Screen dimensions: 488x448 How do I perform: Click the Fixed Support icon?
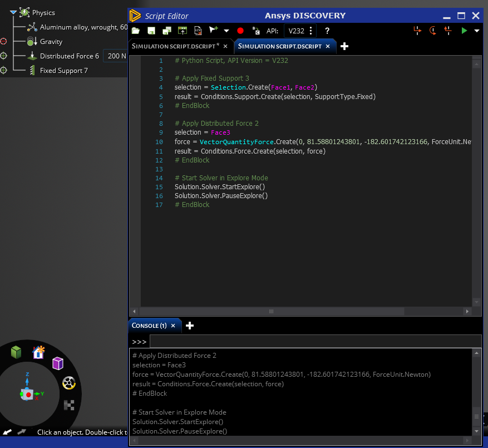pos(32,70)
